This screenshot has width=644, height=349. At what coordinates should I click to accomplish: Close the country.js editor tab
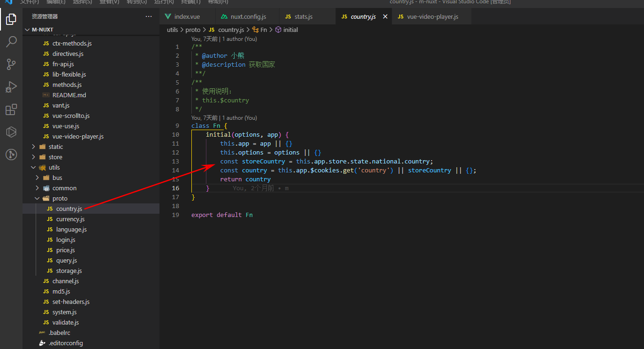click(x=386, y=16)
